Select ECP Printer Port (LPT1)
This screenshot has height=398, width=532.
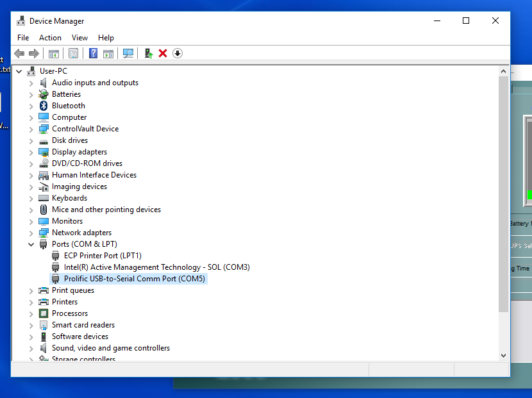coord(103,256)
